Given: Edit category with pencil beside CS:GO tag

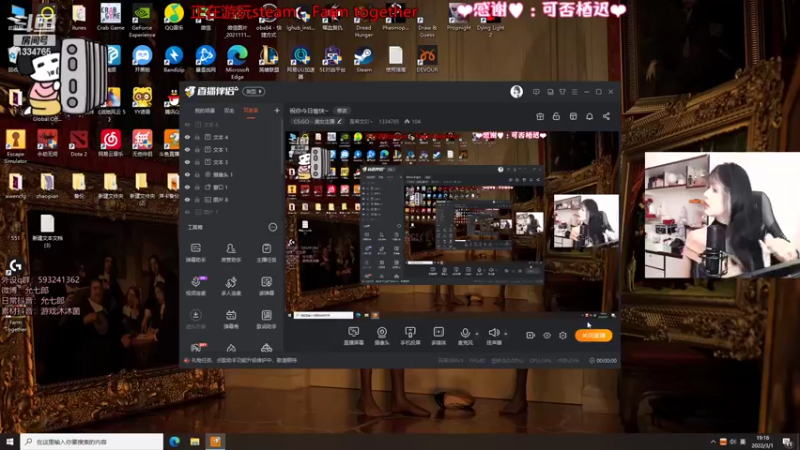Looking at the screenshot, I should pyautogui.click(x=339, y=121).
